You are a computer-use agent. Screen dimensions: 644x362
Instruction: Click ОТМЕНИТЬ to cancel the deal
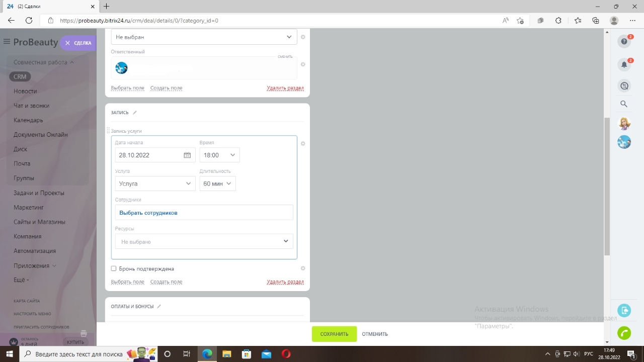pos(375,334)
